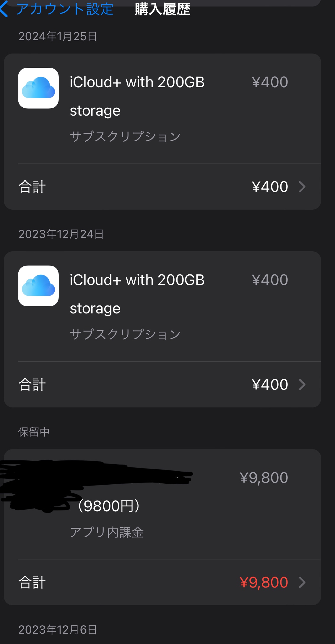The width and height of the screenshot is (335, 644).
Task: Tap サブスクリプション label under January 25 purchase
Action: (x=125, y=137)
